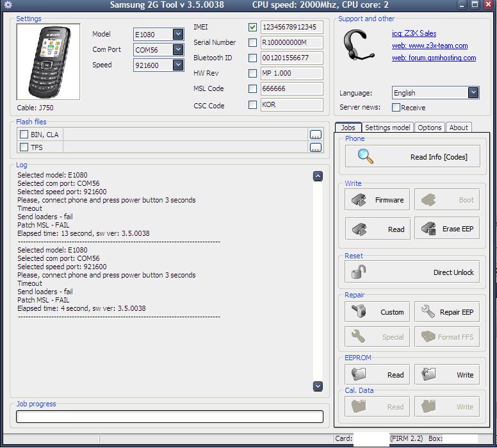497x448 pixels.
Task: Click the 'Cable: J750' label
Action: coord(35,108)
